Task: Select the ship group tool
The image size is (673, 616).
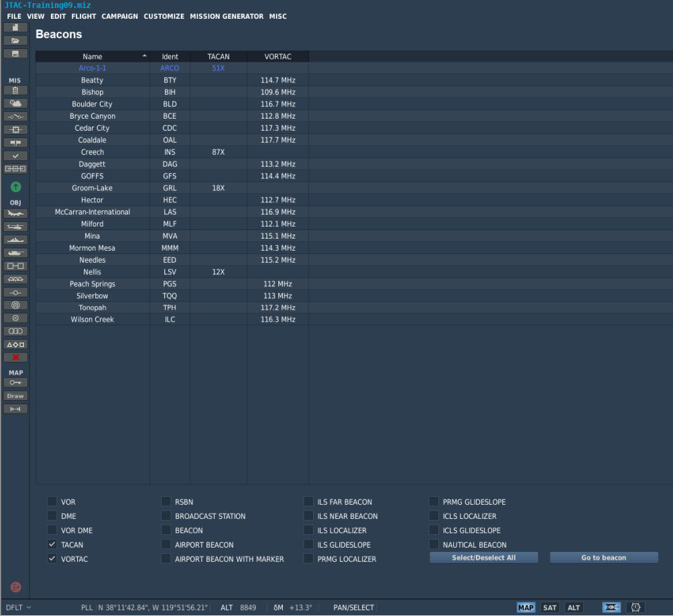Action: pyautogui.click(x=15, y=240)
